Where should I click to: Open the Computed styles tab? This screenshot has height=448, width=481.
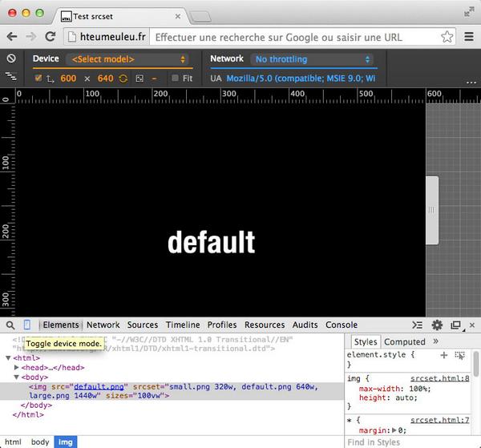[x=405, y=341]
